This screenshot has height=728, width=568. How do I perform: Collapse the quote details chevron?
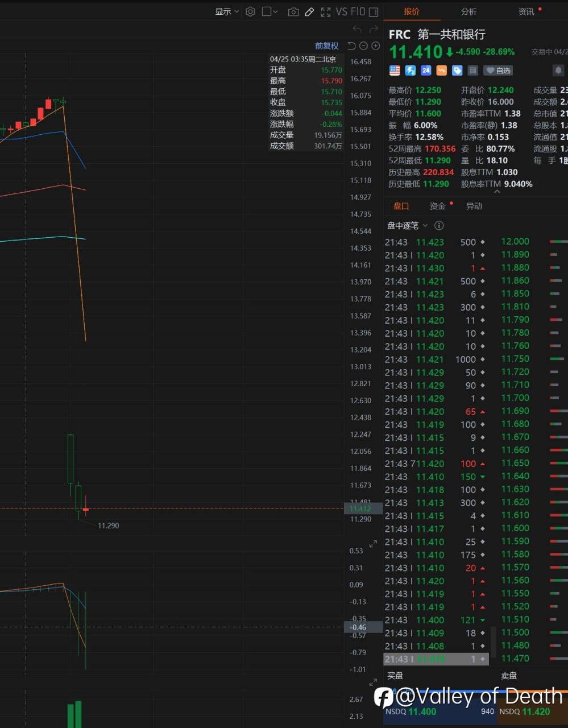[x=497, y=192]
